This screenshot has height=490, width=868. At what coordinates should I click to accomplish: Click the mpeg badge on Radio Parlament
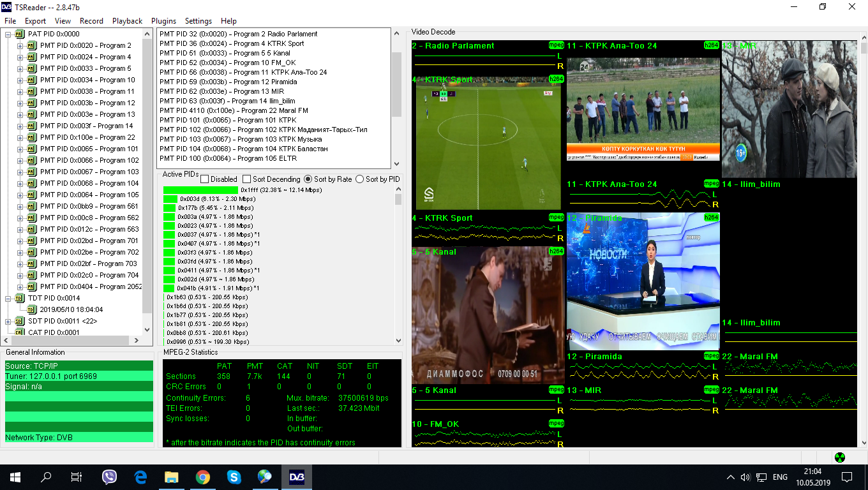pyautogui.click(x=557, y=45)
